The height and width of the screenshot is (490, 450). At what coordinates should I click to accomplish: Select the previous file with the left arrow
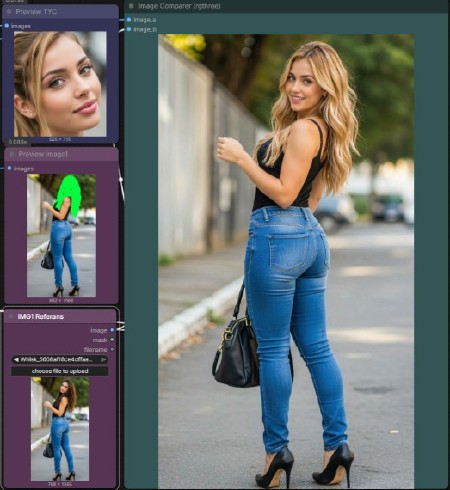click(16, 360)
